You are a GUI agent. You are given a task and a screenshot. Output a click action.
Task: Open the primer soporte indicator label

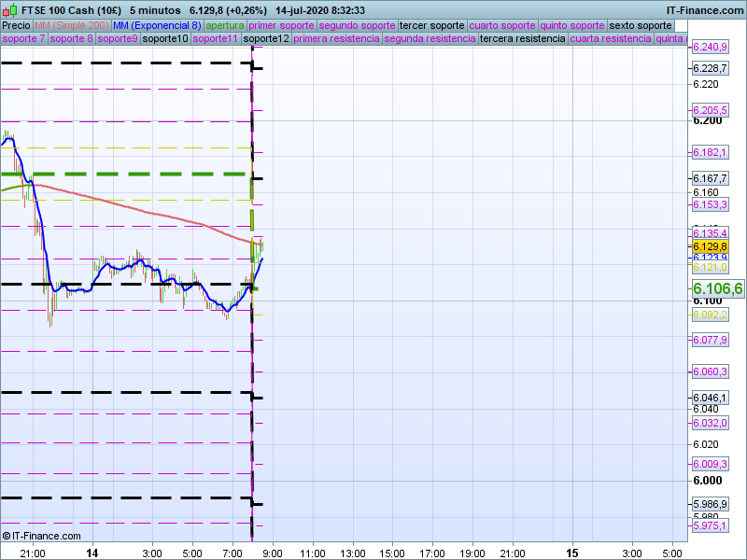point(281,25)
